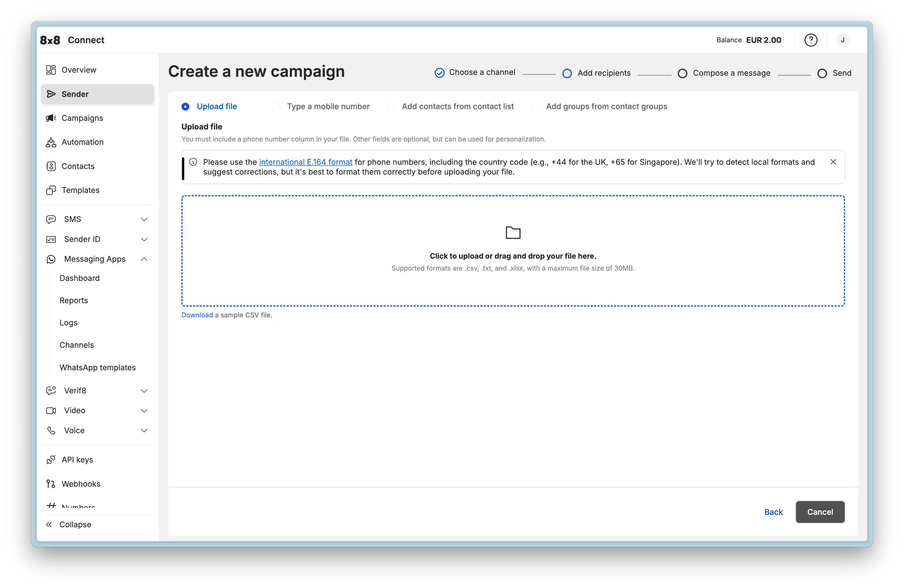Screen dimensions: 904x588
Task: Click the API keys plug icon
Action: [x=51, y=460]
